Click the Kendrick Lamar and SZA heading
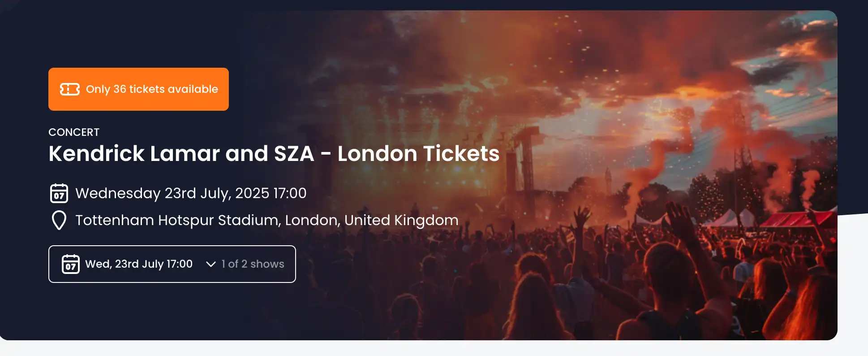This screenshot has width=868, height=356. [274, 153]
